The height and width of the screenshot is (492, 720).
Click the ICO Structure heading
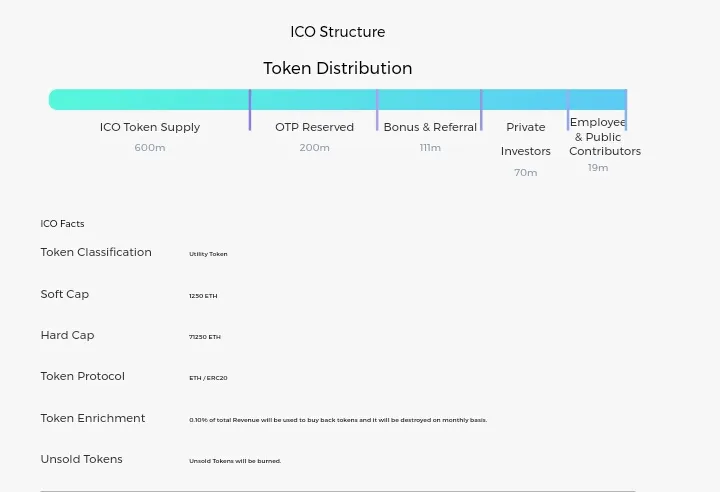[338, 32]
